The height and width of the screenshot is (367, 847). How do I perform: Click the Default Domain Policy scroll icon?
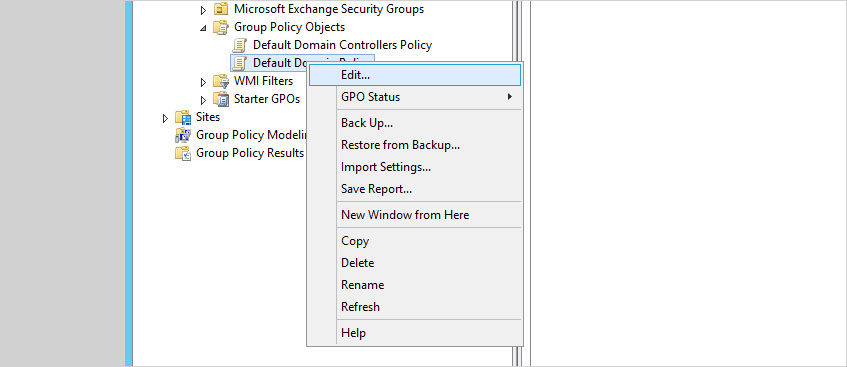(x=240, y=63)
